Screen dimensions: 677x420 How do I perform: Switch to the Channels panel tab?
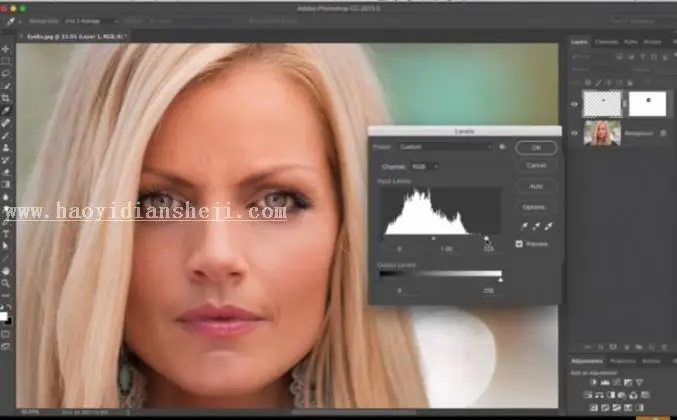pyautogui.click(x=606, y=42)
